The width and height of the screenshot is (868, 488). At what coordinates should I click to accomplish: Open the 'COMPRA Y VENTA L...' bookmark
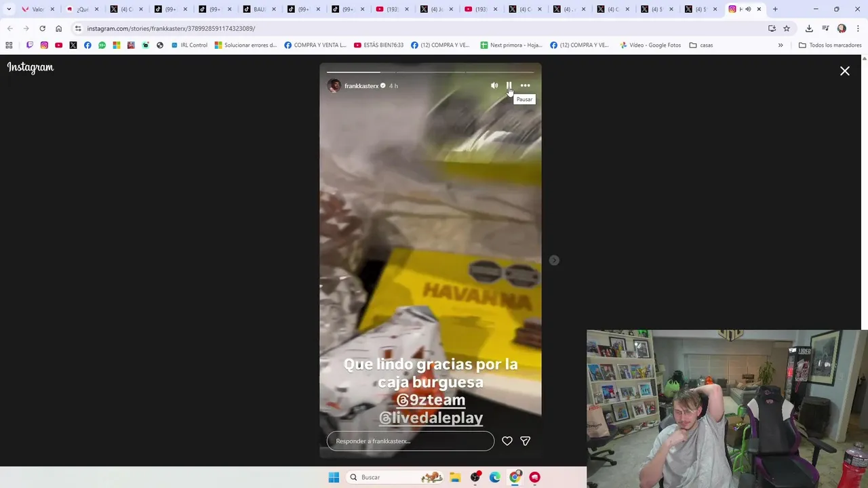[315, 45]
